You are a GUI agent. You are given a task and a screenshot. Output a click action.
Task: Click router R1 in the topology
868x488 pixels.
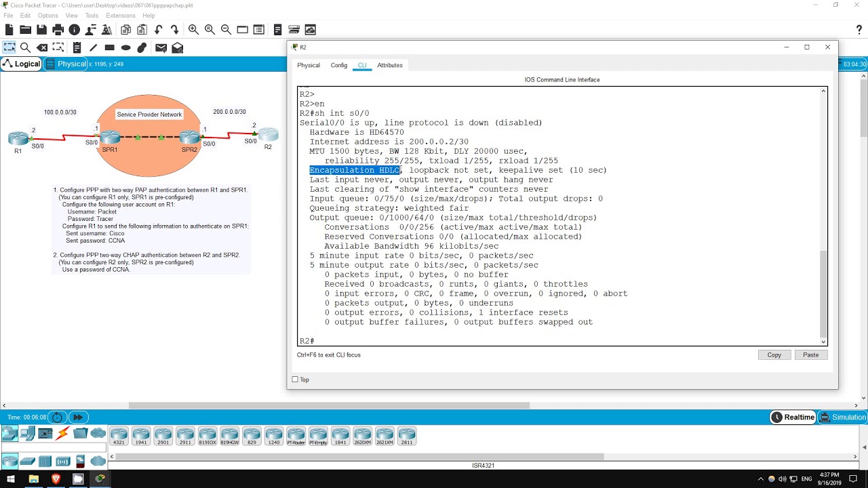[18, 139]
